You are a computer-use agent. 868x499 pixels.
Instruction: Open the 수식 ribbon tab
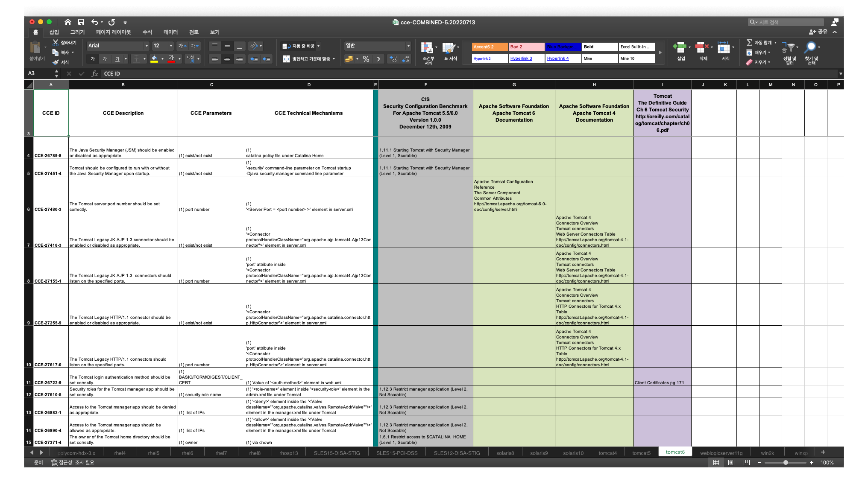[147, 32]
